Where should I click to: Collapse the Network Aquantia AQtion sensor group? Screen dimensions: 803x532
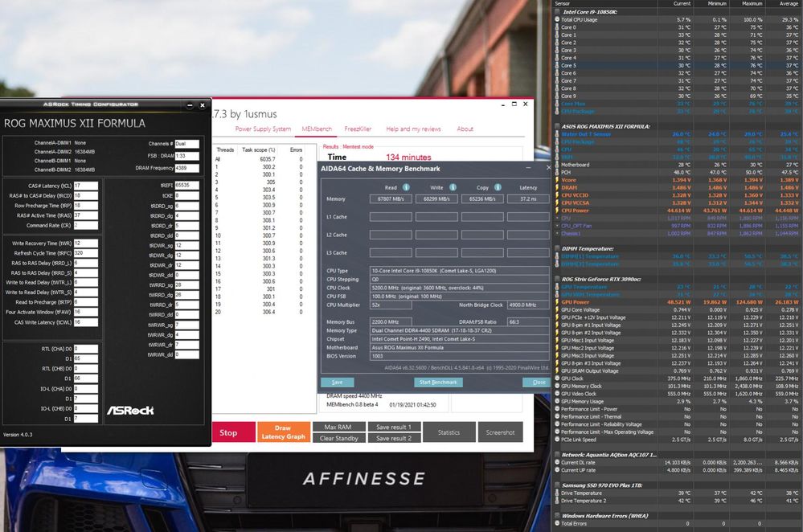coord(557,455)
